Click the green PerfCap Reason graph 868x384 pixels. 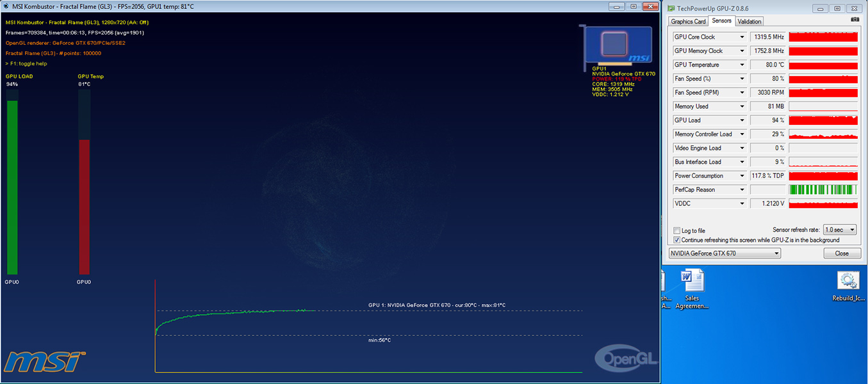(823, 189)
